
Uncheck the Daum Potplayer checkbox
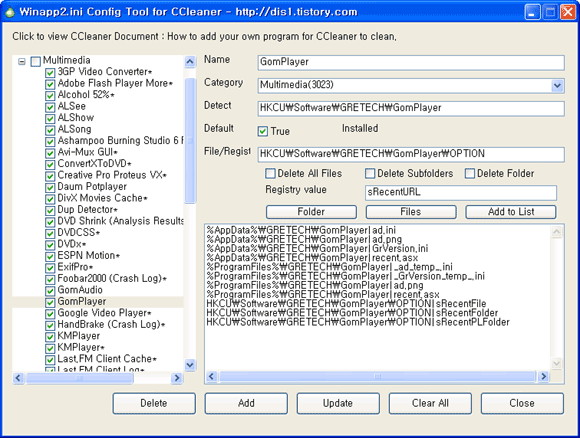coord(50,188)
